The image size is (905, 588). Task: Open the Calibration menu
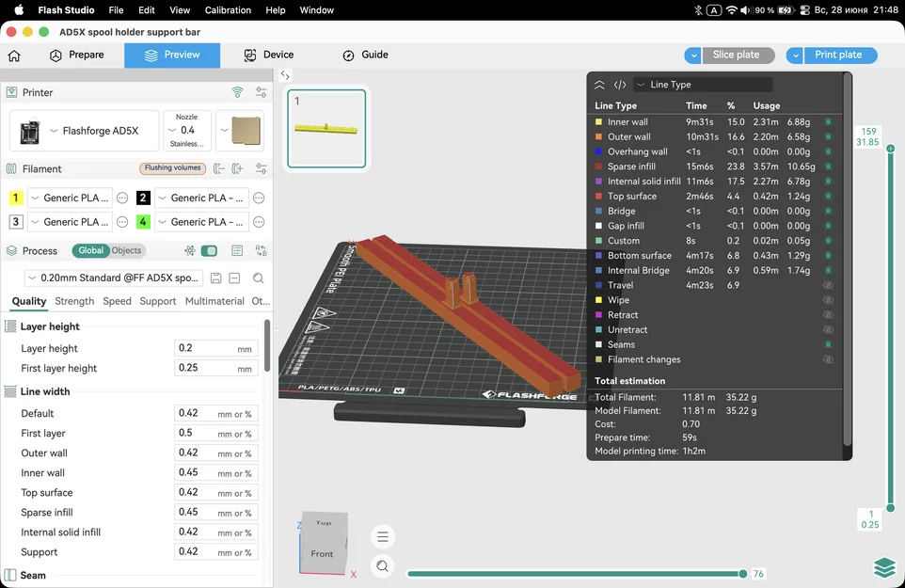coord(228,9)
